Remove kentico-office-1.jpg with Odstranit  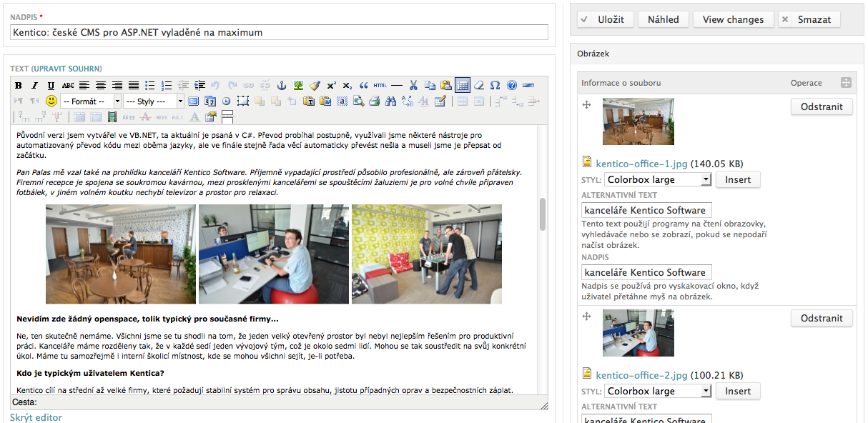coord(822,106)
